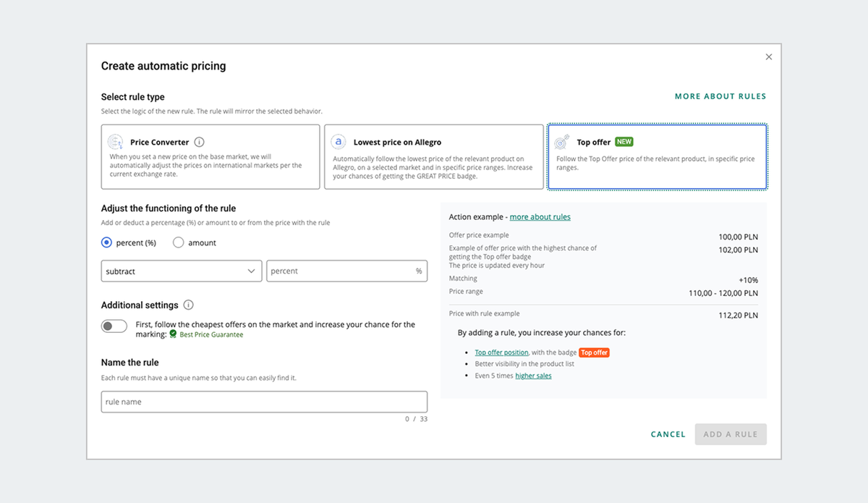Screen dimensions: 868x503
Task: Choose the percent (%) radio option
Action: 107,242
